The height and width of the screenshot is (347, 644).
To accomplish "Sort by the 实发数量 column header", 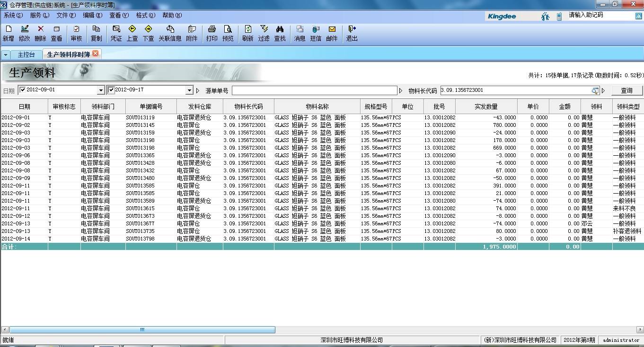I will coord(486,107).
